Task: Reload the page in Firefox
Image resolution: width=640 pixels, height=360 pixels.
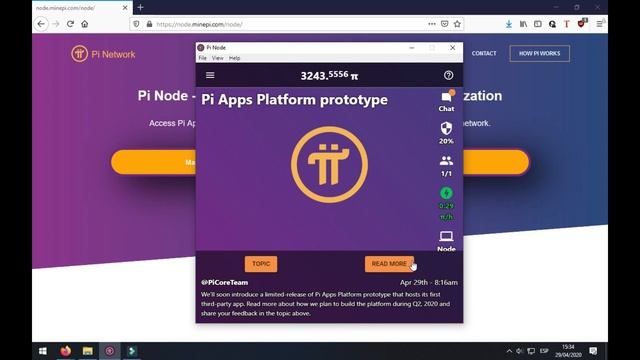Action: tap(70, 24)
